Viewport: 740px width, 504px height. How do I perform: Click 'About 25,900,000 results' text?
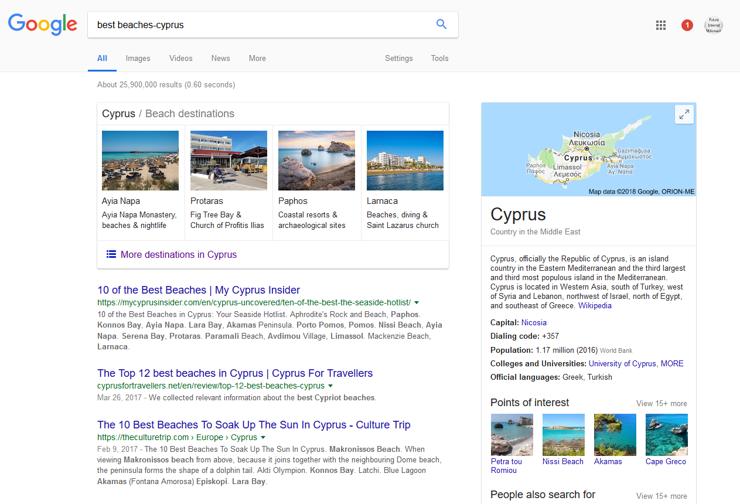[166, 84]
